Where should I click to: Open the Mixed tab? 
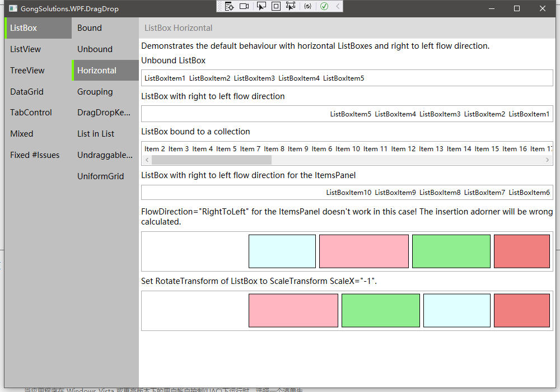pos(38,134)
